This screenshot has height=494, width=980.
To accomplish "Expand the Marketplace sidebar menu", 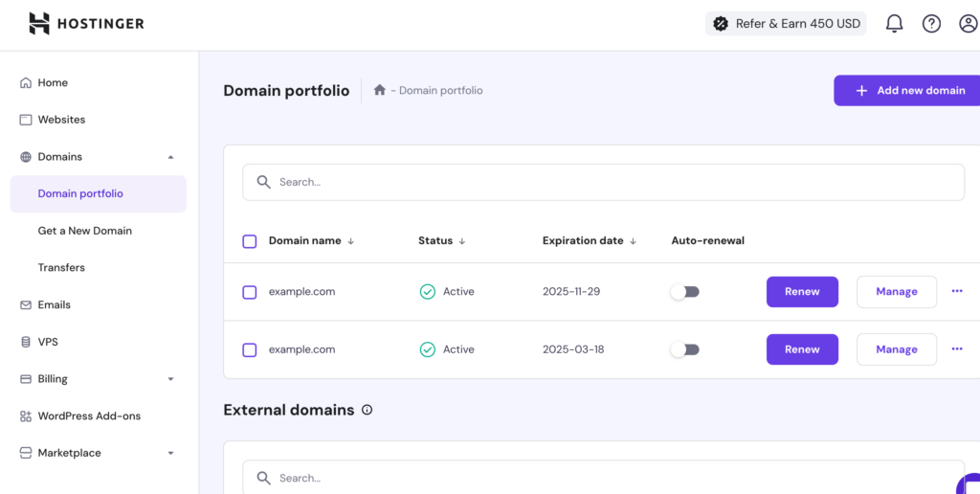I will pos(170,453).
